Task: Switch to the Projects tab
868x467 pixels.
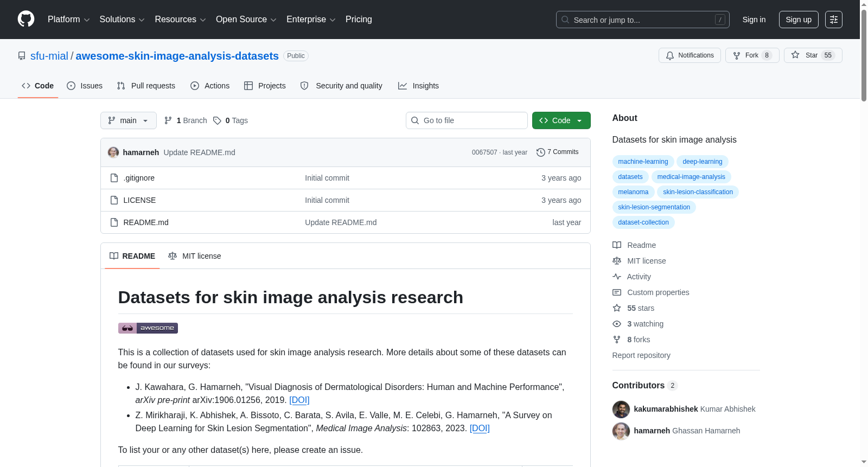Action: (x=265, y=86)
